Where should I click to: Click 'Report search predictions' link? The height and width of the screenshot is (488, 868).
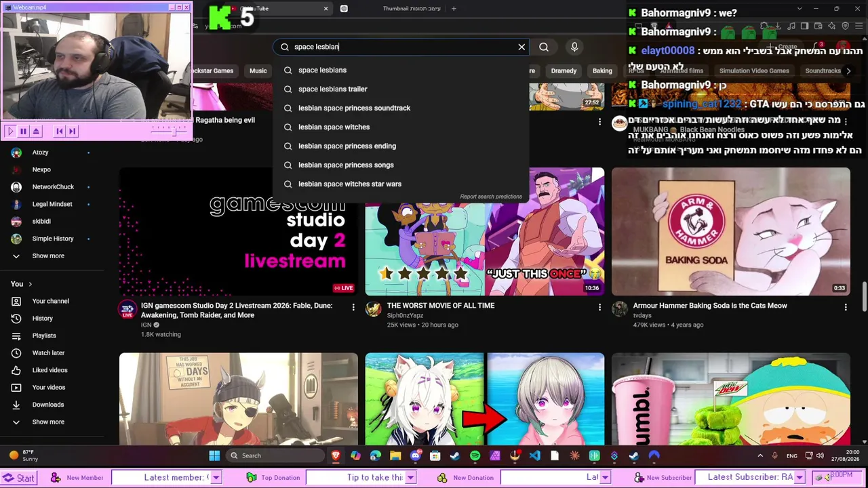(x=491, y=197)
